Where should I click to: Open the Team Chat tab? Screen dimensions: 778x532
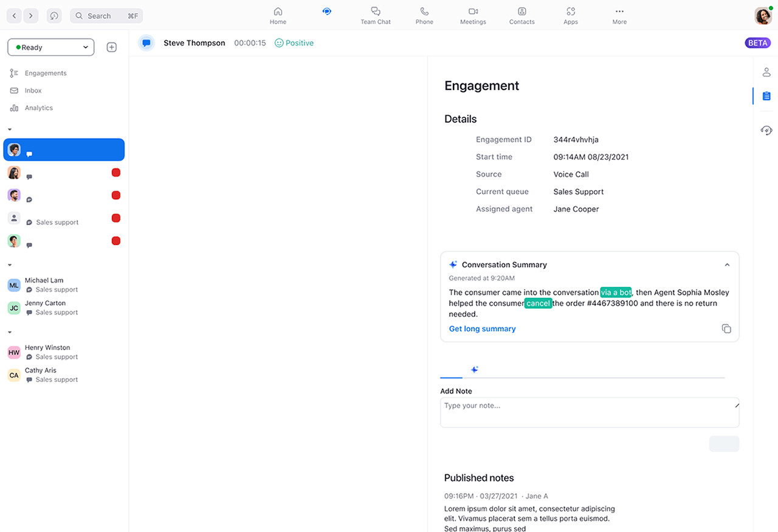pyautogui.click(x=376, y=16)
